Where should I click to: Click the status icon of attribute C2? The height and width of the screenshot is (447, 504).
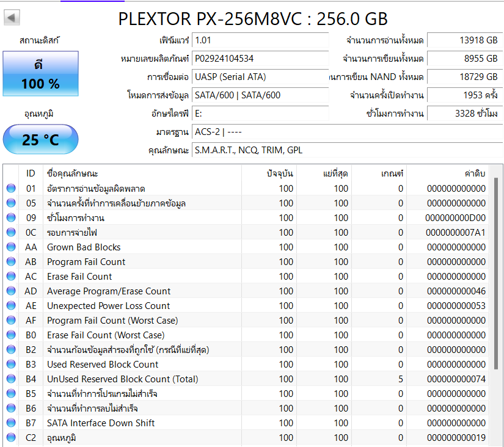click(x=11, y=438)
